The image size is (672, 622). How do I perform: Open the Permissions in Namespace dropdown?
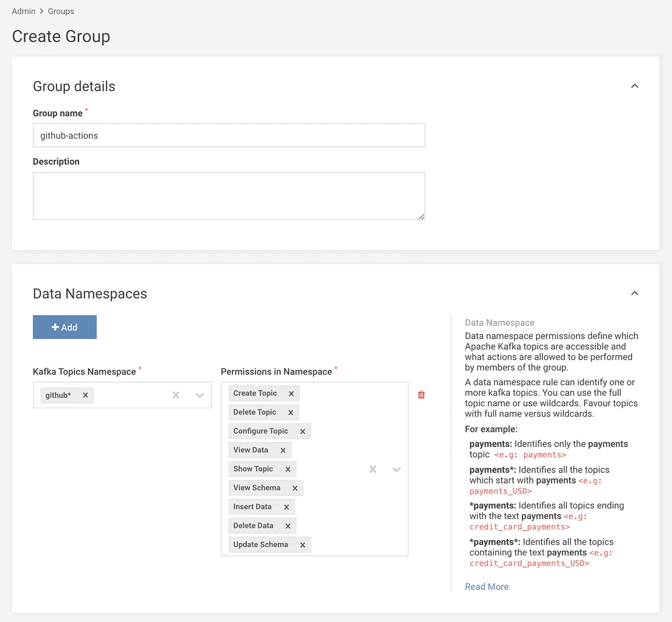point(396,469)
